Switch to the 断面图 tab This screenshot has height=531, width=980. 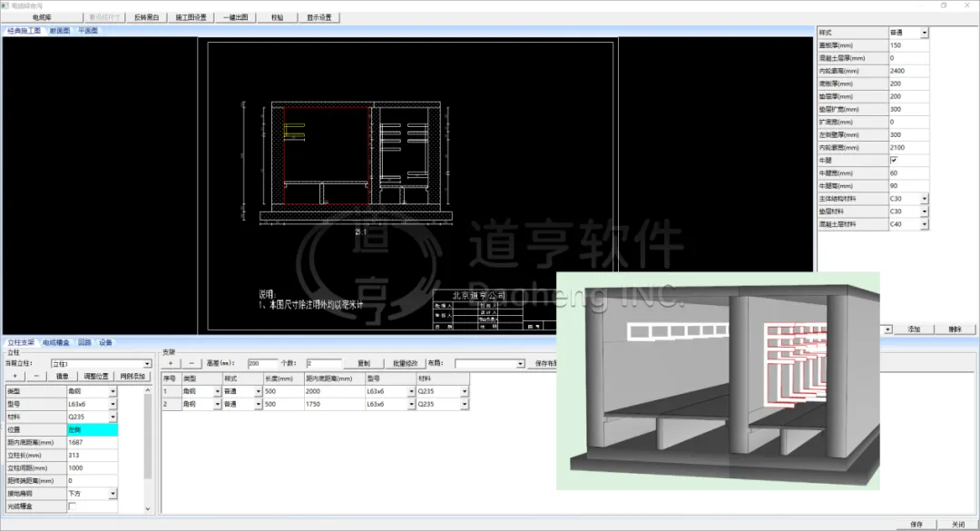click(x=59, y=31)
